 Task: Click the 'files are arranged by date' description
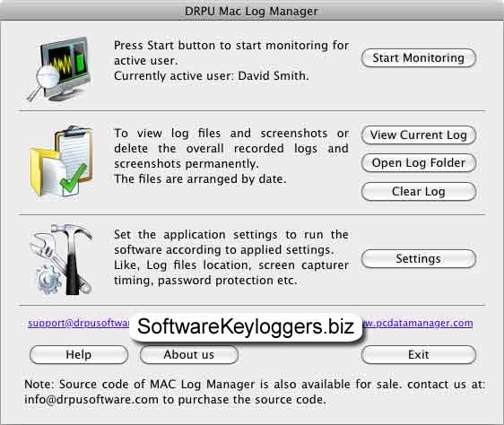(200, 179)
